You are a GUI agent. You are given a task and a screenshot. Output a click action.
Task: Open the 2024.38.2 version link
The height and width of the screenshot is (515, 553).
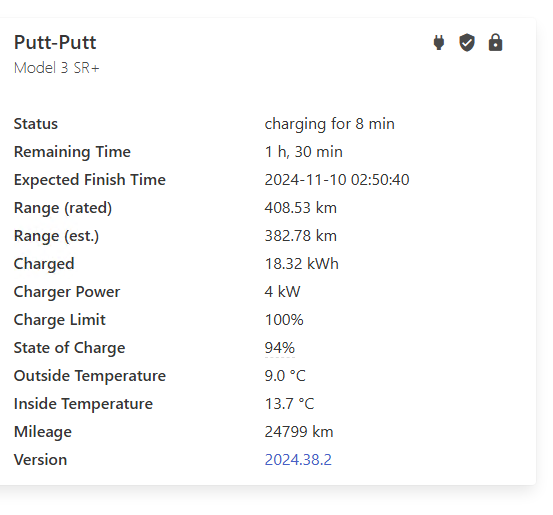click(298, 460)
